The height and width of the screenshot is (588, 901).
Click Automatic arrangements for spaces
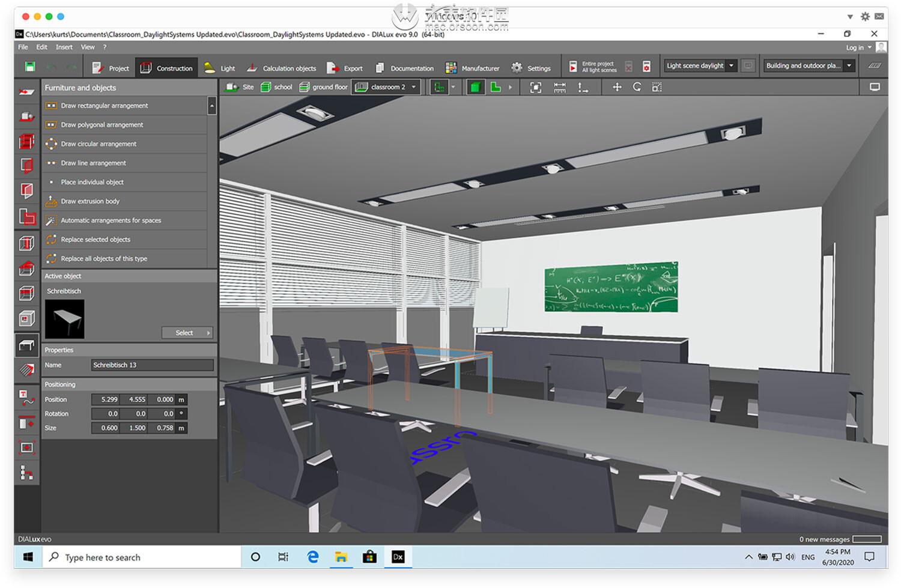pos(111,220)
